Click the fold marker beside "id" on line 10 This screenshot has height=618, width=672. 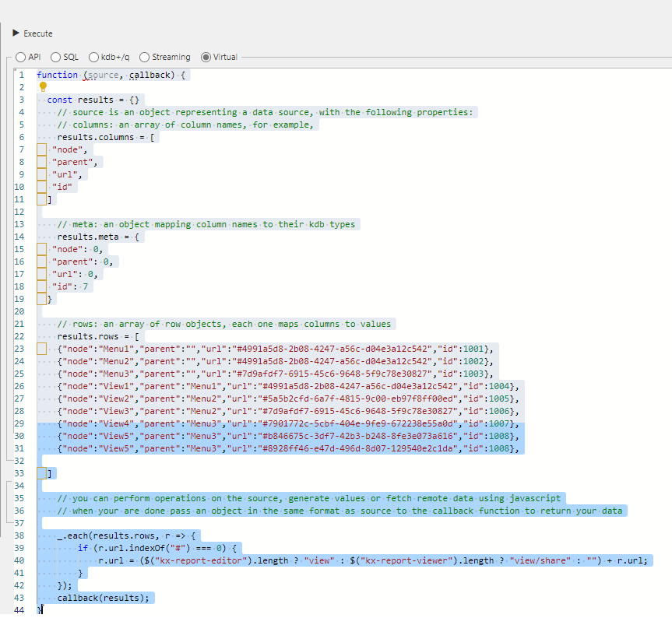coord(42,186)
